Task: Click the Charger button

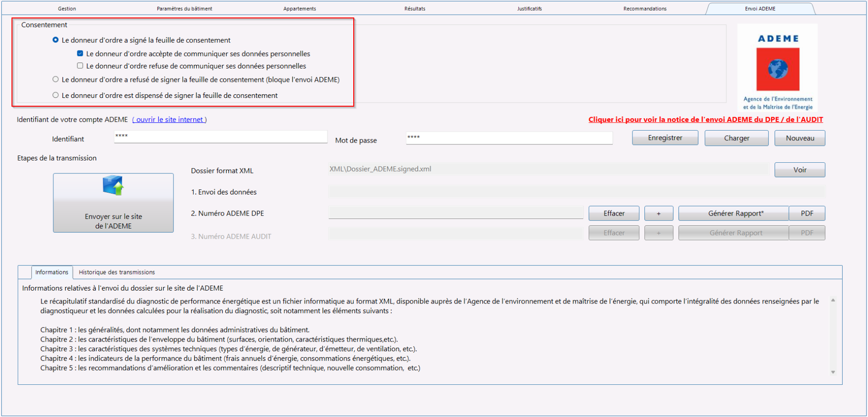Action: (736, 137)
